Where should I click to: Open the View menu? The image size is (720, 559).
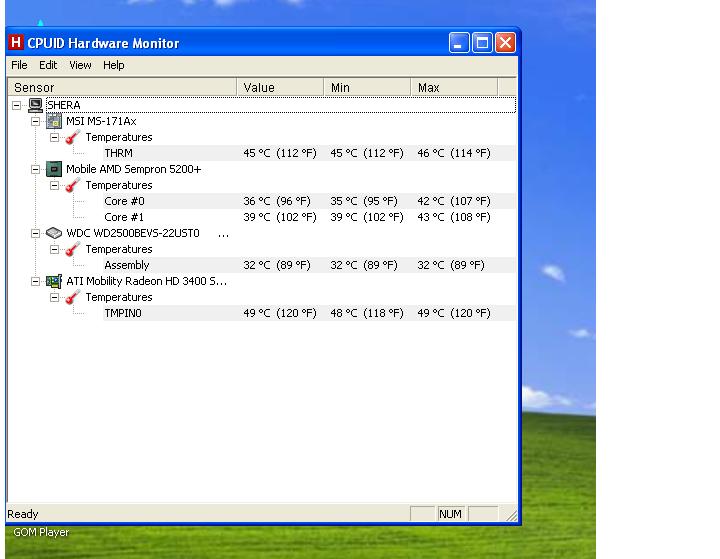80,65
